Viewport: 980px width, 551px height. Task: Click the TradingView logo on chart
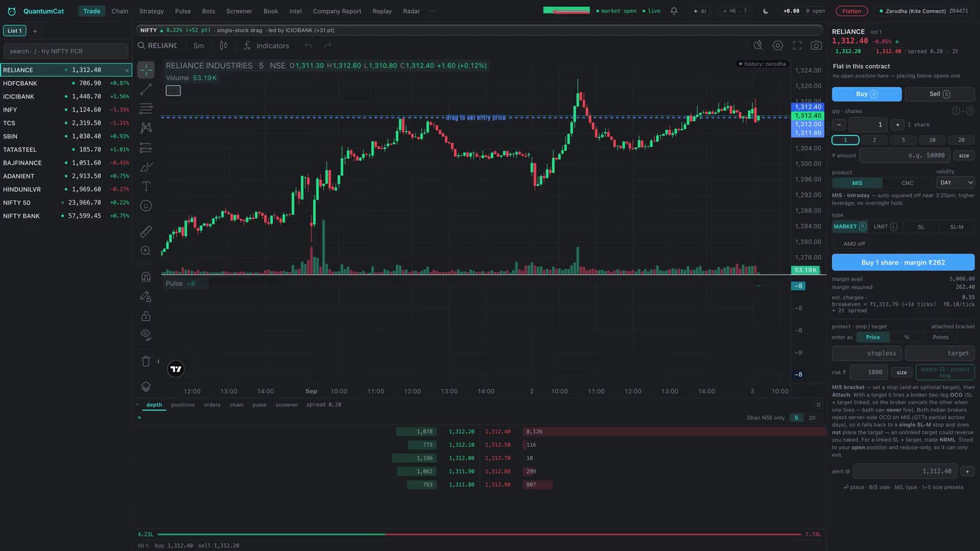(x=176, y=369)
